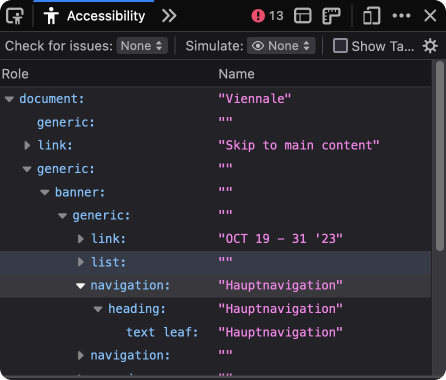The height and width of the screenshot is (380, 446).
Task: Open the Check for issues dropdown
Action: pyautogui.click(x=142, y=46)
